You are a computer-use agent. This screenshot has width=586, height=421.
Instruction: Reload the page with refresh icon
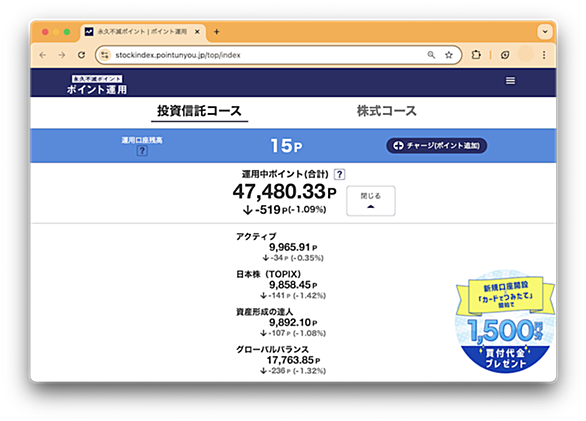point(81,55)
